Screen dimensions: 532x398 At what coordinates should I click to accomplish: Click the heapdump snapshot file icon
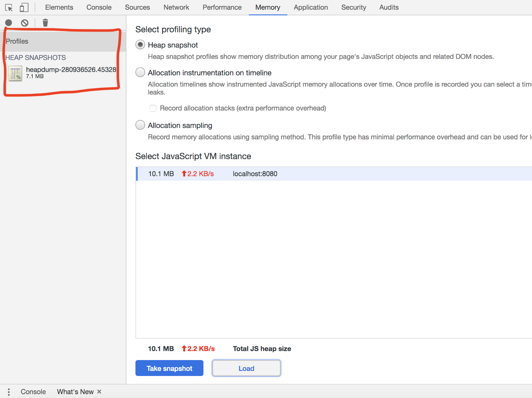point(16,73)
